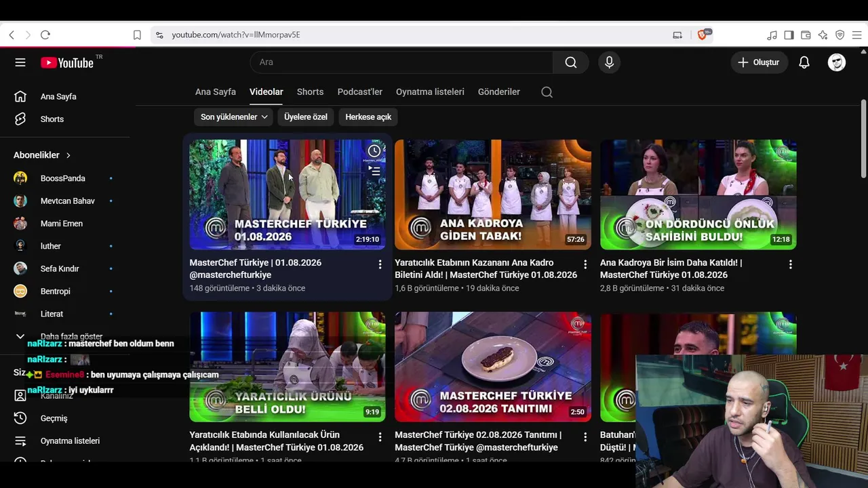This screenshot has height=488, width=868.
Task: Open options menu for 'Yaratıcılık Etabının Kazananı' video
Action: click(585, 264)
